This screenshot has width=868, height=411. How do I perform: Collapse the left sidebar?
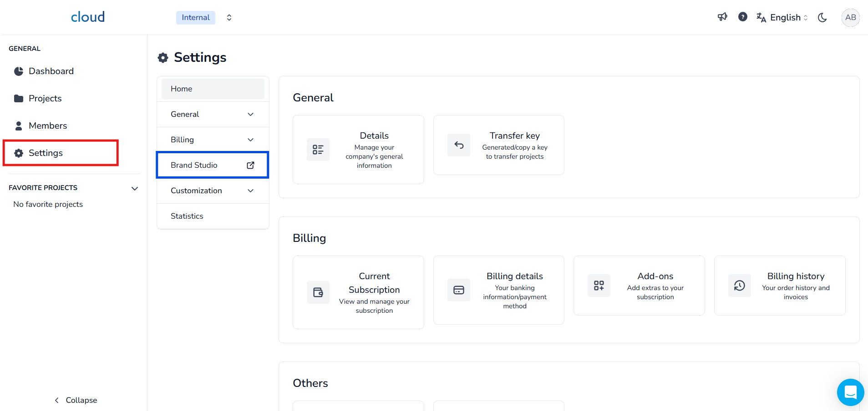click(x=76, y=400)
